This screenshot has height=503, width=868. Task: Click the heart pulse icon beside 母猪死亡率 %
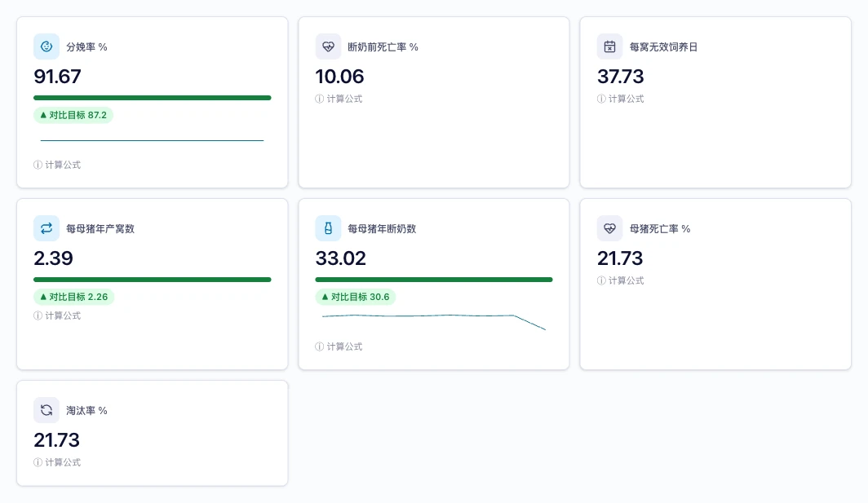click(609, 228)
